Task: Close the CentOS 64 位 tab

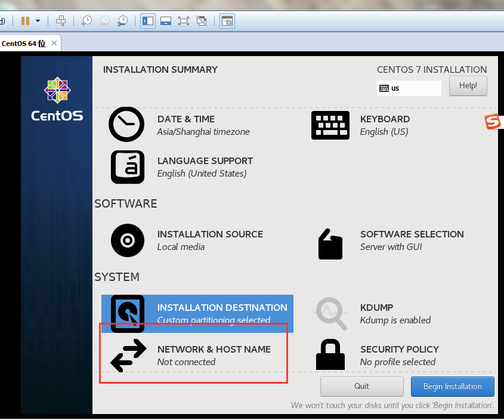Action: [x=54, y=43]
